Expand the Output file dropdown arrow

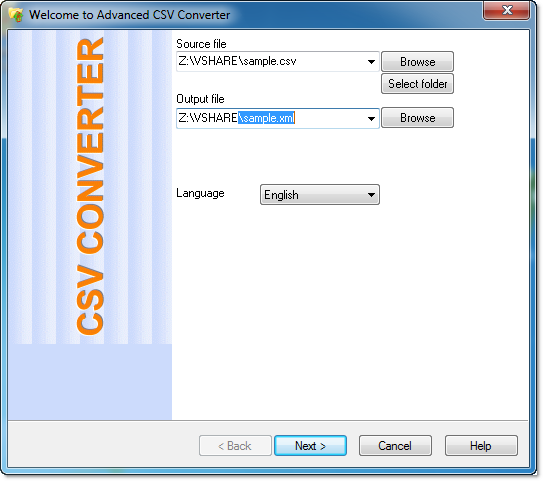click(371, 119)
